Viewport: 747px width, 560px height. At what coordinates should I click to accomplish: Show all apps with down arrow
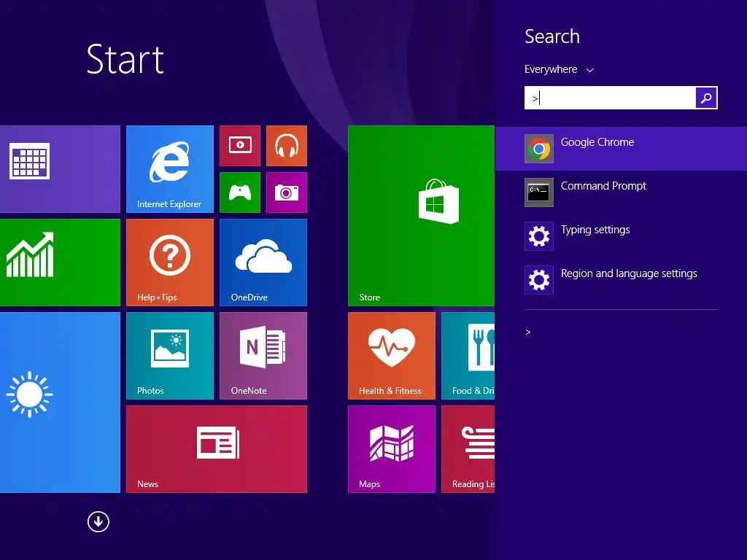click(x=98, y=521)
